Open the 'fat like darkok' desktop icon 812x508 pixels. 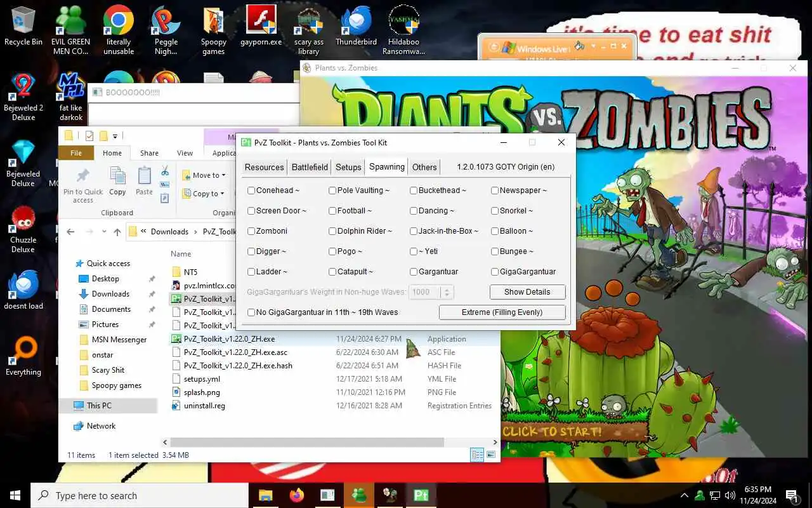point(71,97)
